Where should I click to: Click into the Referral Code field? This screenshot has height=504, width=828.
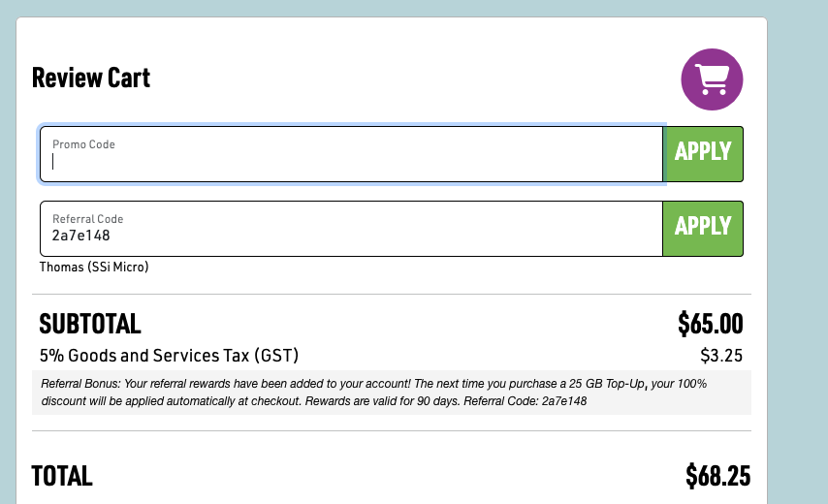click(x=352, y=229)
